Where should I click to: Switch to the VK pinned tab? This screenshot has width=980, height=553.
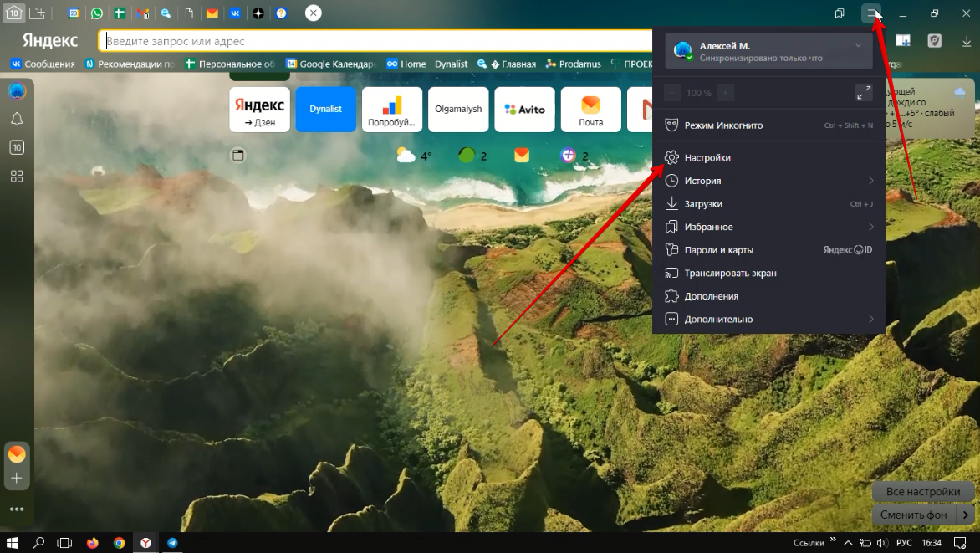(x=235, y=13)
